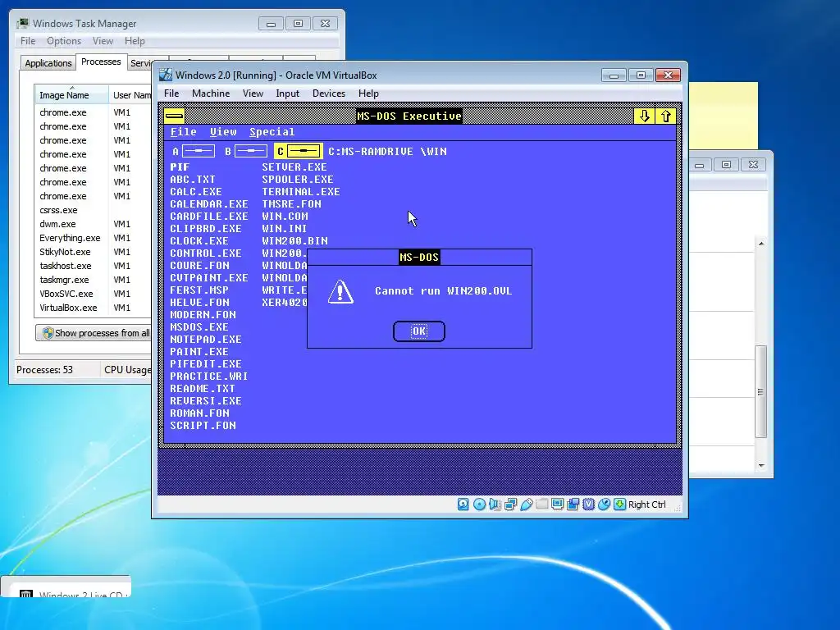Open the VirtualBox Machine menu
The image size is (840, 630).
211,94
